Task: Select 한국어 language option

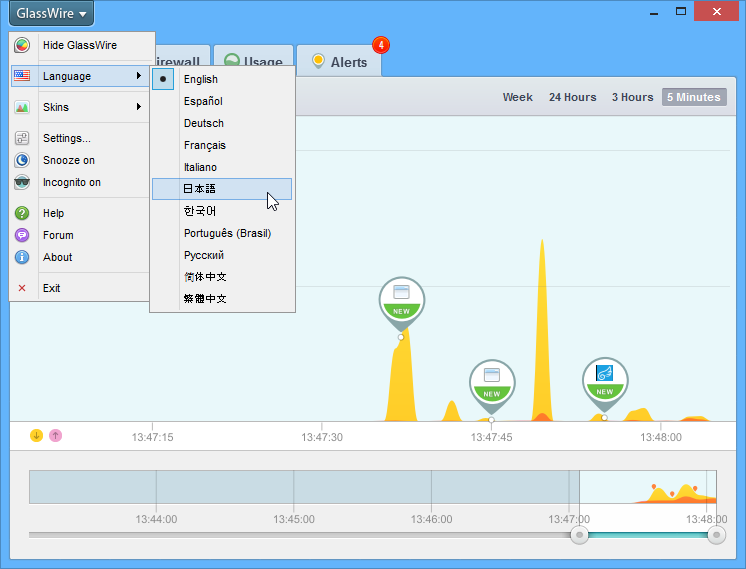Action: point(222,211)
